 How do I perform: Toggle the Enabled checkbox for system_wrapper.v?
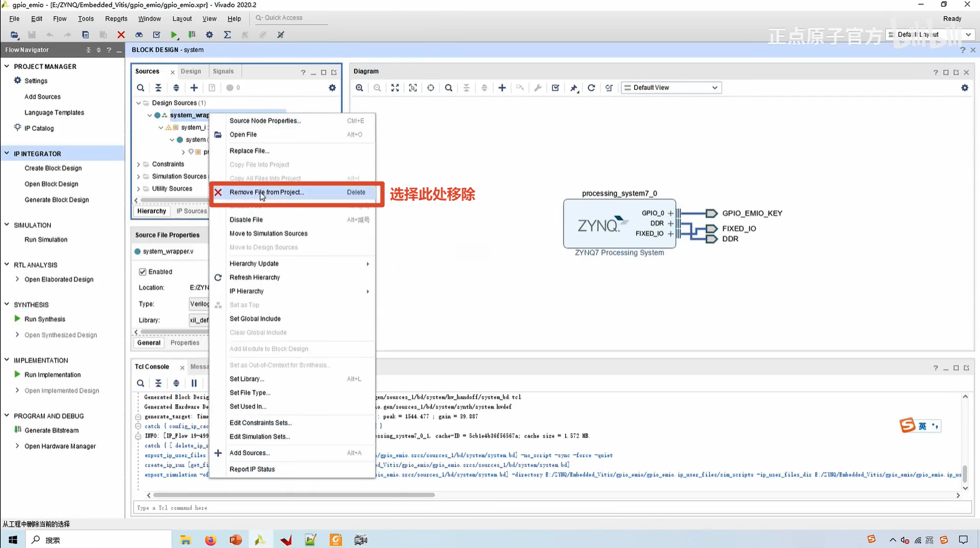coord(143,272)
